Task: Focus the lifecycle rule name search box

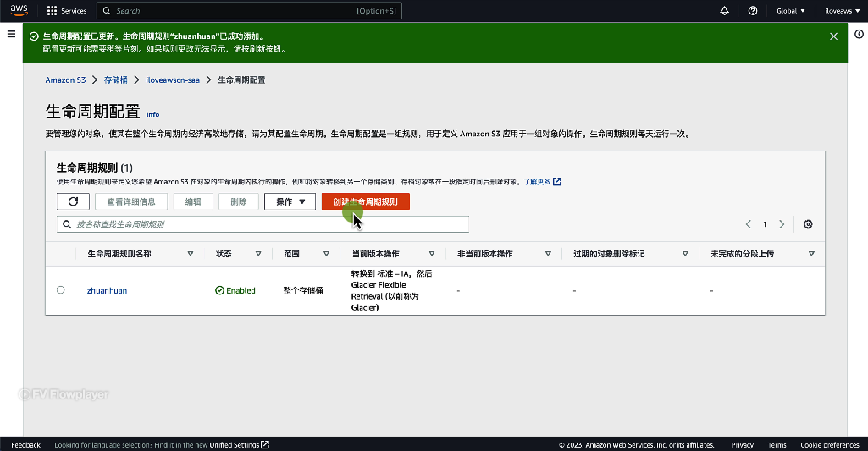Action: (x=263, y=224)
